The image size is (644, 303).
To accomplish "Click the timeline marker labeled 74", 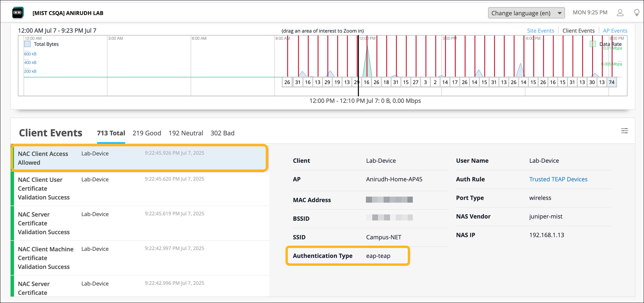I will (x=612, y=82).
